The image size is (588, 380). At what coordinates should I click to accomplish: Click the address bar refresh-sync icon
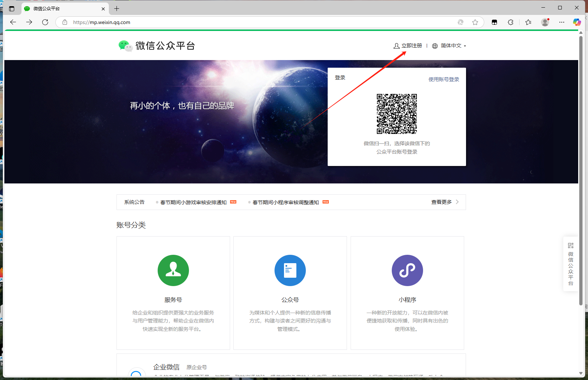461,22
